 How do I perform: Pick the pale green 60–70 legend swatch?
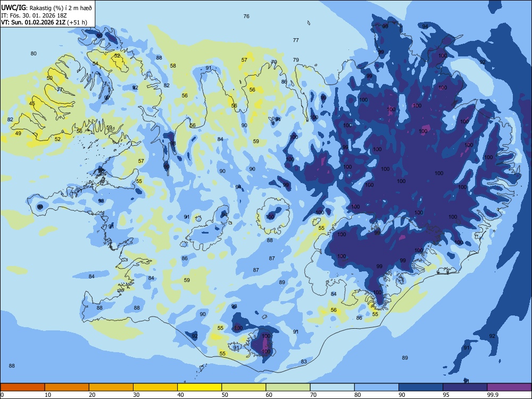coord(288,387)
